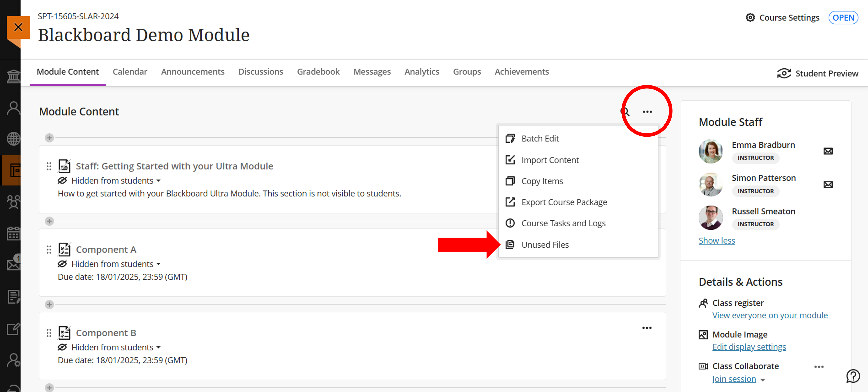Add content with the top plus button
The height and width of the screenshot is (392, 868).
coord(49,138)
